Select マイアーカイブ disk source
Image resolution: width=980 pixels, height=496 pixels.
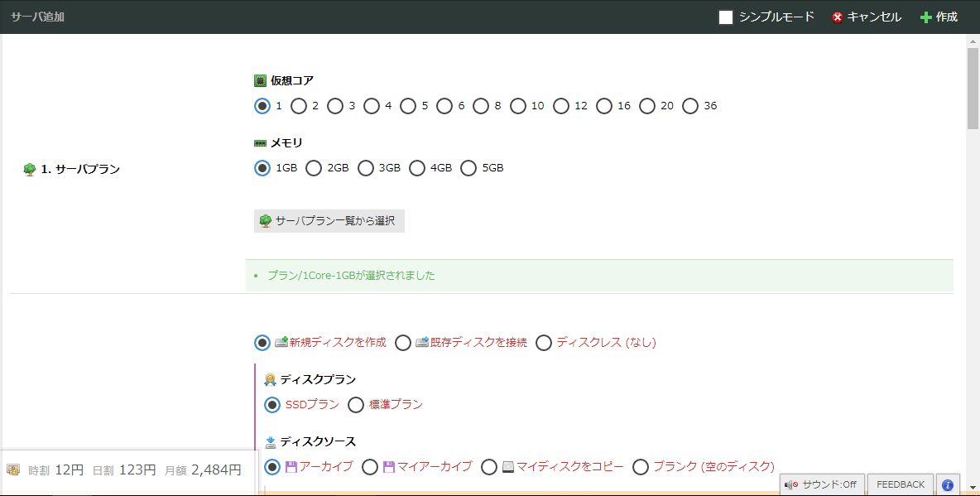[370, 467]
